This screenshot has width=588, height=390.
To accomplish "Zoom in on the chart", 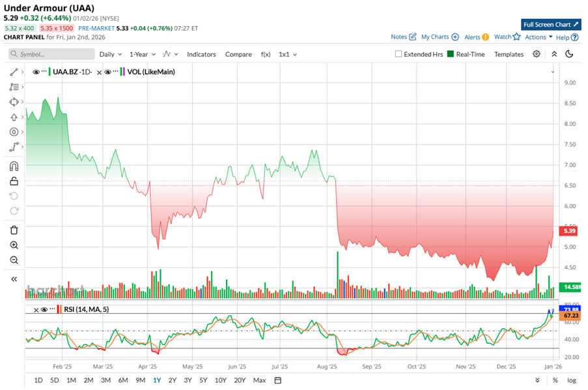I will coord(14,245).
